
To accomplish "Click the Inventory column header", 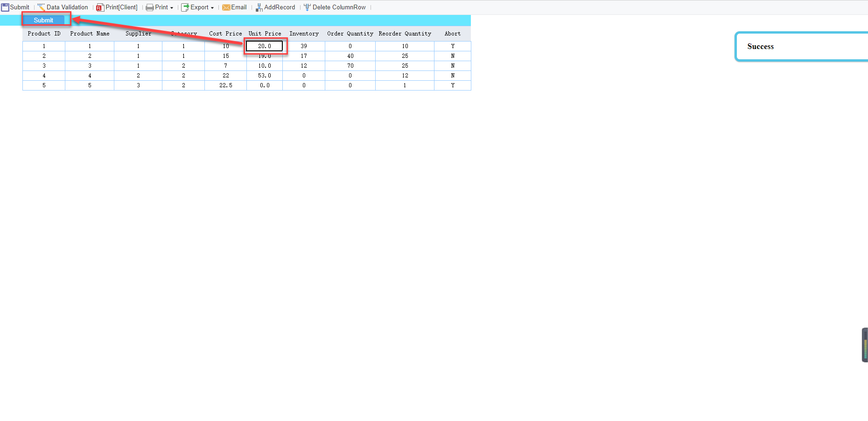I will tap(304, 34).
